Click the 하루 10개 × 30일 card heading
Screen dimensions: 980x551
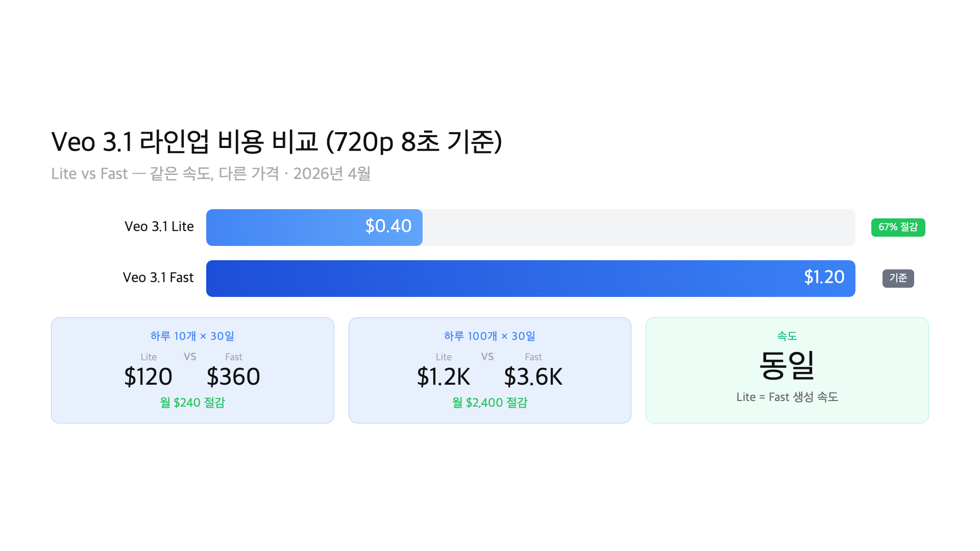click(x=192, y=336)
